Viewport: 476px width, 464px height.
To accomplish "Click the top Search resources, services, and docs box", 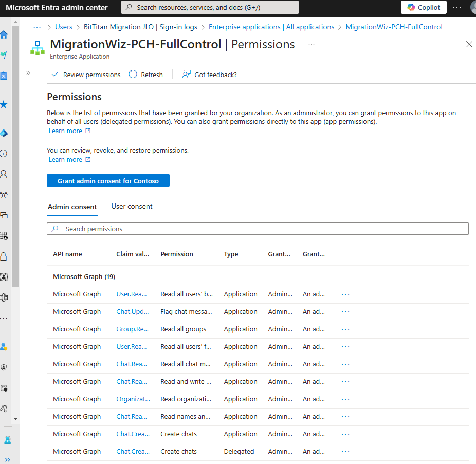I will (210, 7).
